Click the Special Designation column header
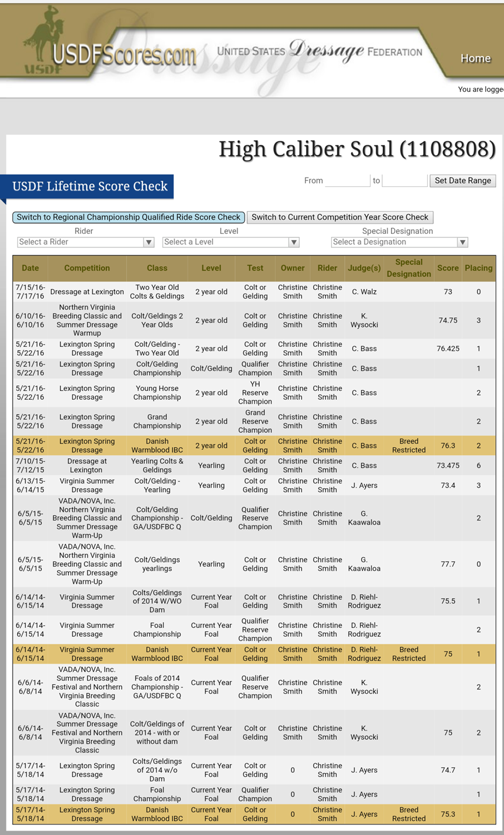Screen dimensions: 504x835 click(409, 268)
